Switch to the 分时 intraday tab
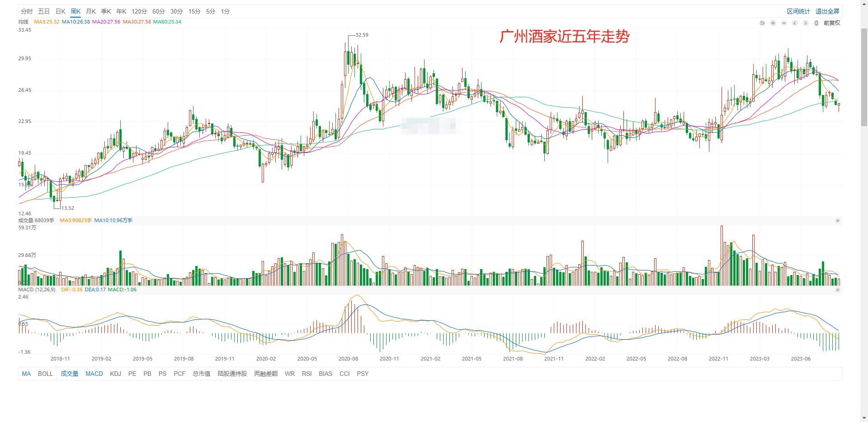 (26, 11)
